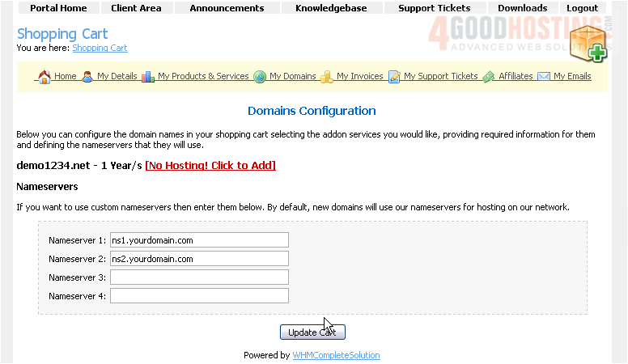Select the Support Tickets tab
Screen dimensions: 628x364
click(x=435, y=8)
